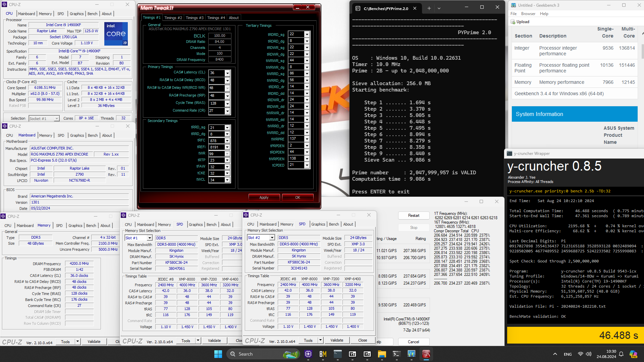Click the Mem TweakIt taskbar icon
This screenshot has height=362, width=644.
click(x=426, y=354)
